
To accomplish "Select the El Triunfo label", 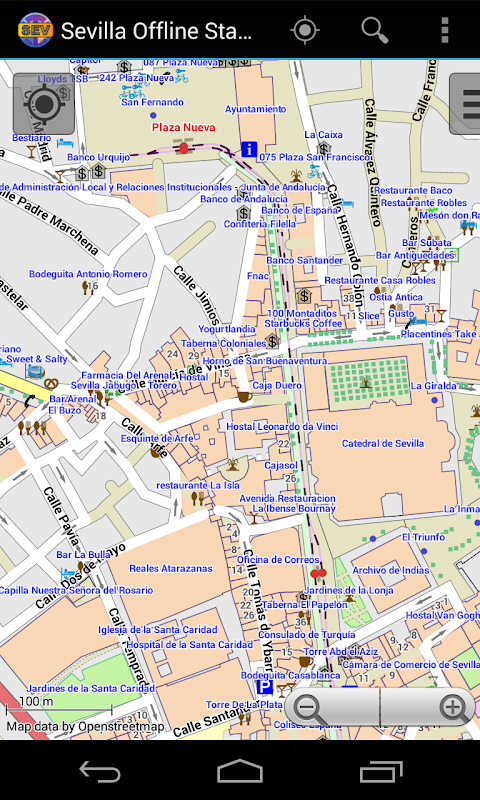I will 423,537.
